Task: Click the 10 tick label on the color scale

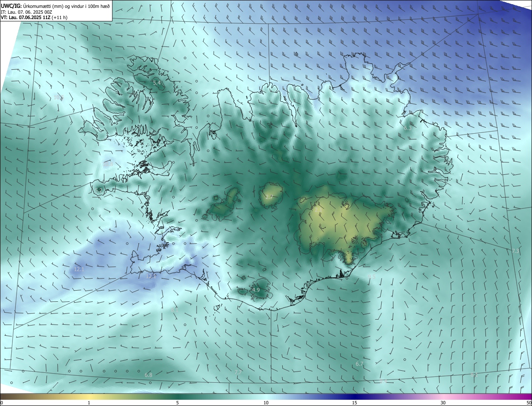Action: [x=266, y=403]
